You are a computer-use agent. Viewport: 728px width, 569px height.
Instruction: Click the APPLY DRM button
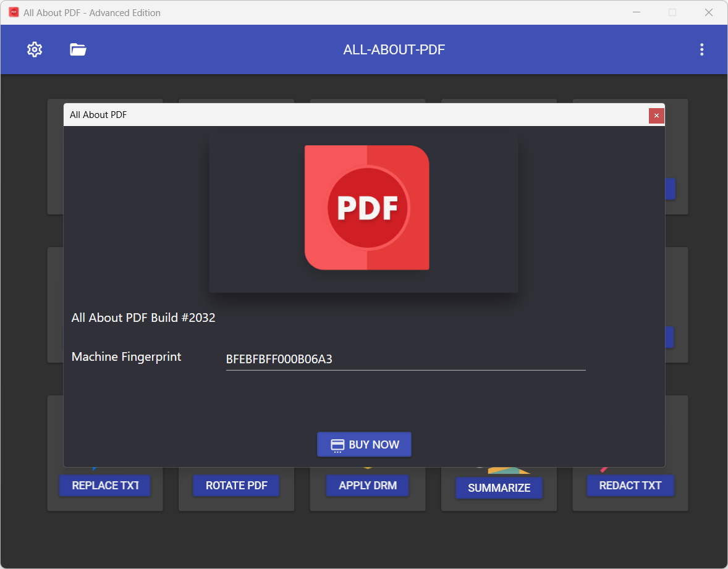coord(368,486)
